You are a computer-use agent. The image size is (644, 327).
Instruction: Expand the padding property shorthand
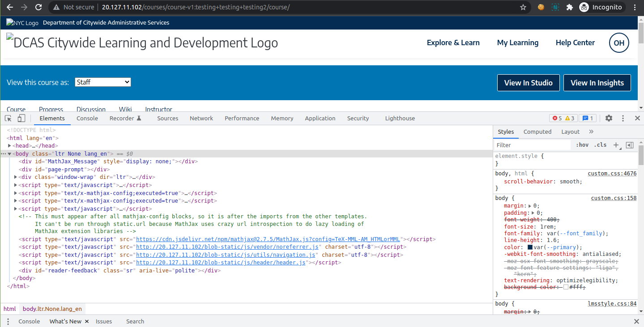coord(534,213)
